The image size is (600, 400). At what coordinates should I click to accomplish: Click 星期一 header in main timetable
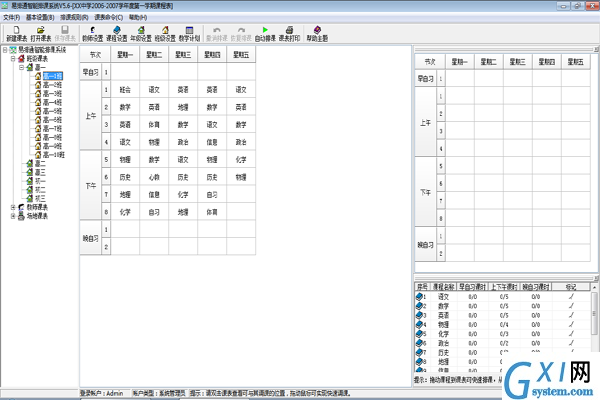click(x=125, y=54)
